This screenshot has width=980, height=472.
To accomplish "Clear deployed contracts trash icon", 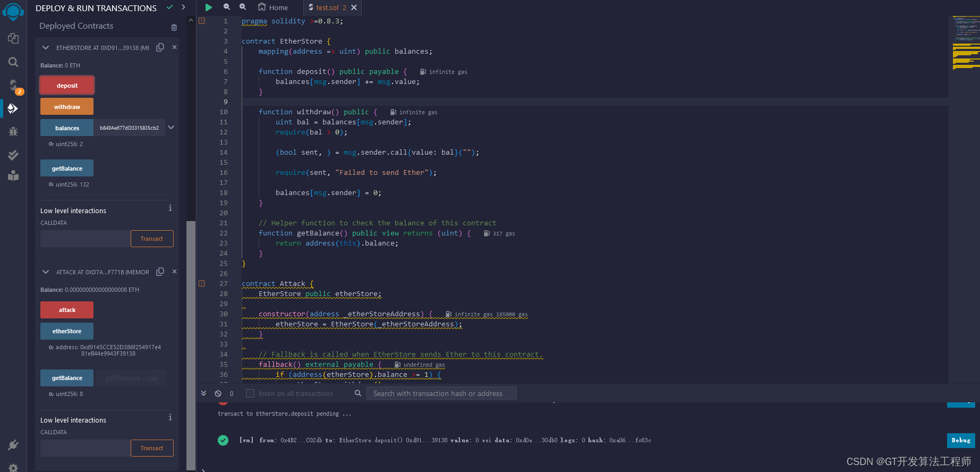I will click(x=174, y=27).
